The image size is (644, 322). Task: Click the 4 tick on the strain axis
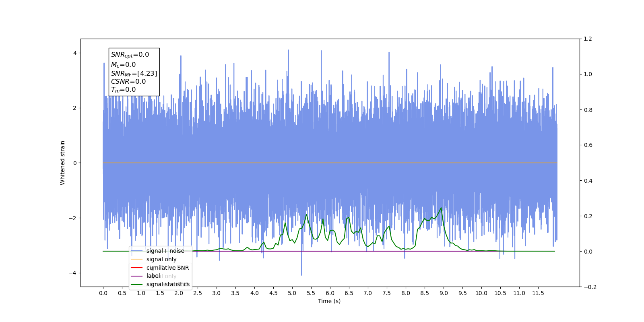75,53
